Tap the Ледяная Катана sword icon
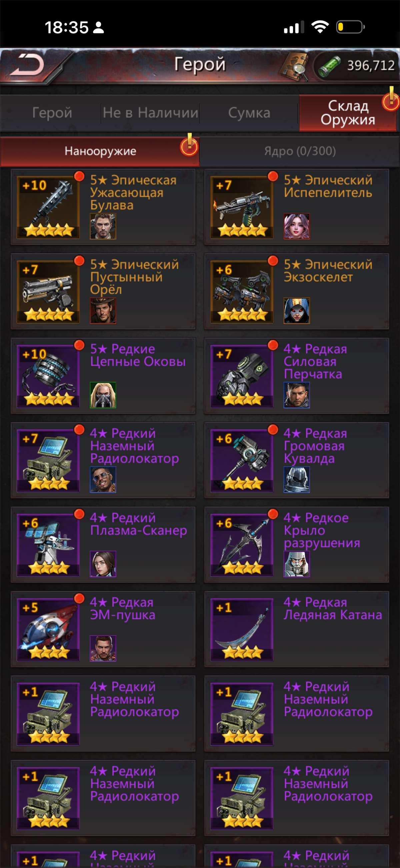The width and height of the screenshot is (400, 868). [242, 629]
